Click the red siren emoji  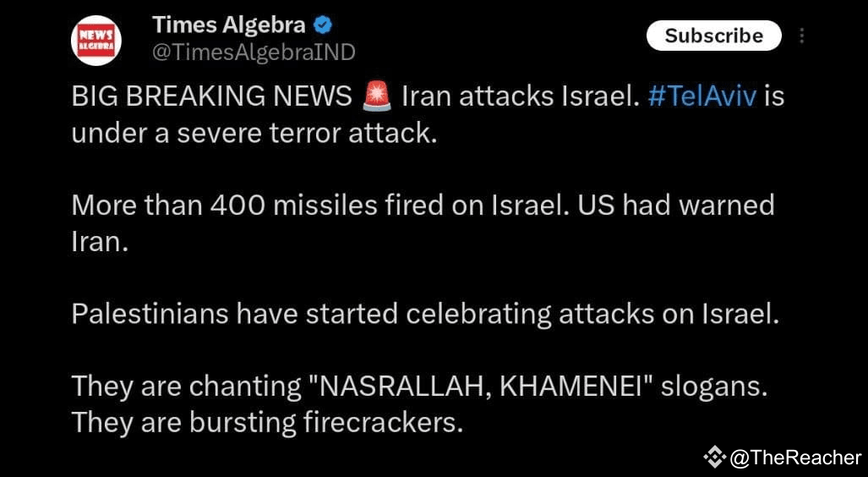[376, 96]
